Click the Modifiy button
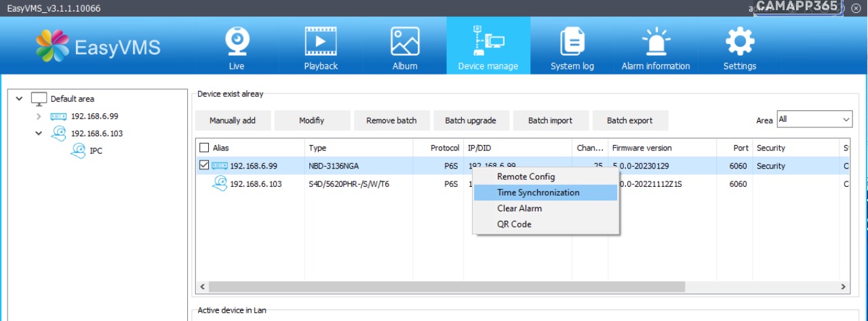This screenshot has width=868, height=321. (x=312, y=121)
